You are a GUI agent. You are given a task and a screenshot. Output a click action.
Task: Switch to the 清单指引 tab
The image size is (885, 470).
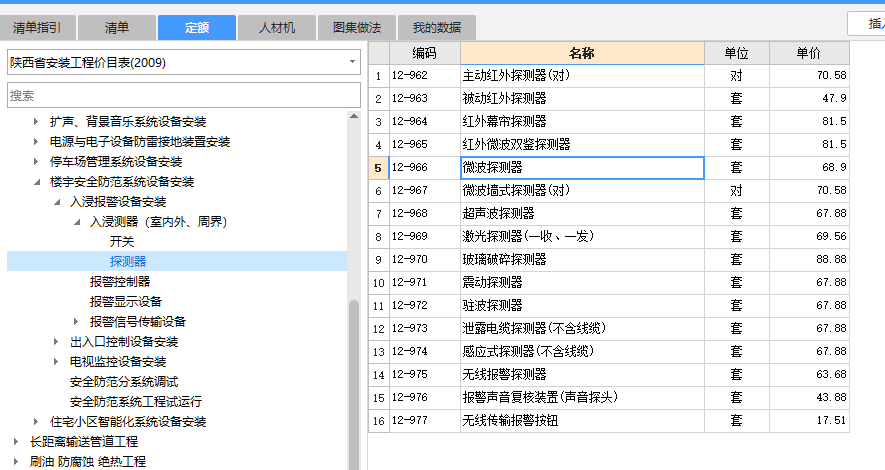tap(37, 28)
